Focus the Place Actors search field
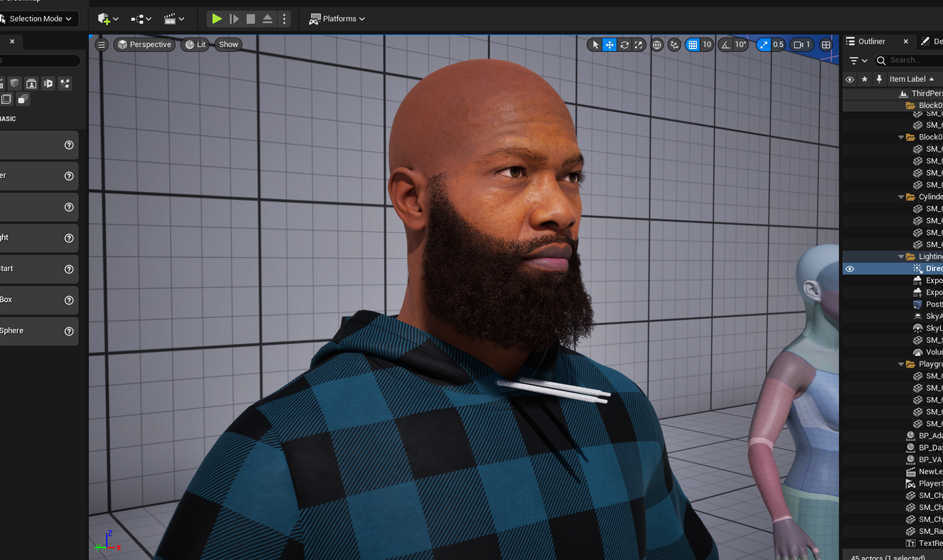Screen dimensions: 943x560 coord(39,60)
